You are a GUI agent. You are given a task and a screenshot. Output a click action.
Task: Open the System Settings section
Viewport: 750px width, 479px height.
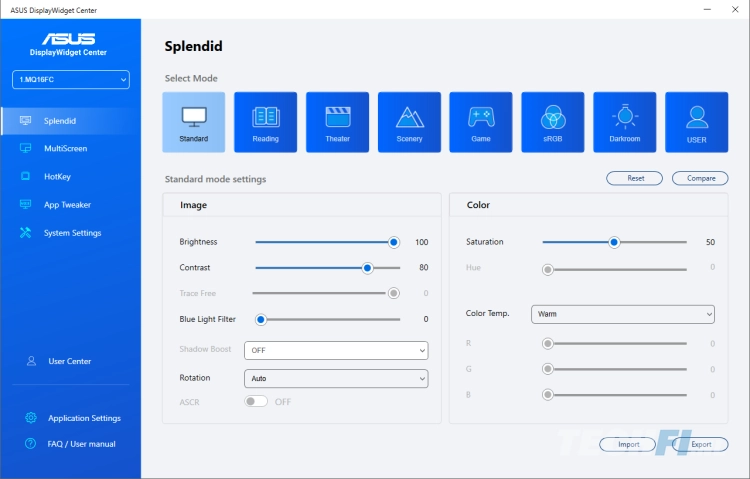pos(71,233)
